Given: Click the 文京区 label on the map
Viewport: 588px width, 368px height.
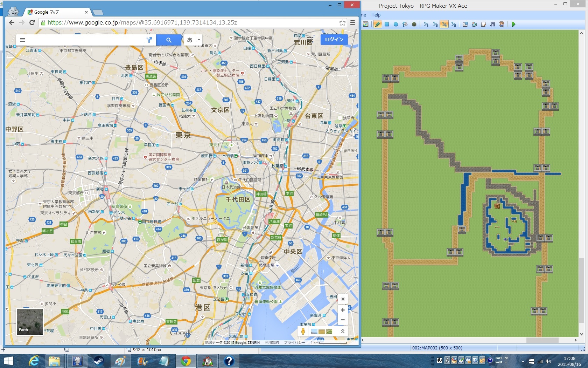Looking at the screenshot, I should 220,110.
